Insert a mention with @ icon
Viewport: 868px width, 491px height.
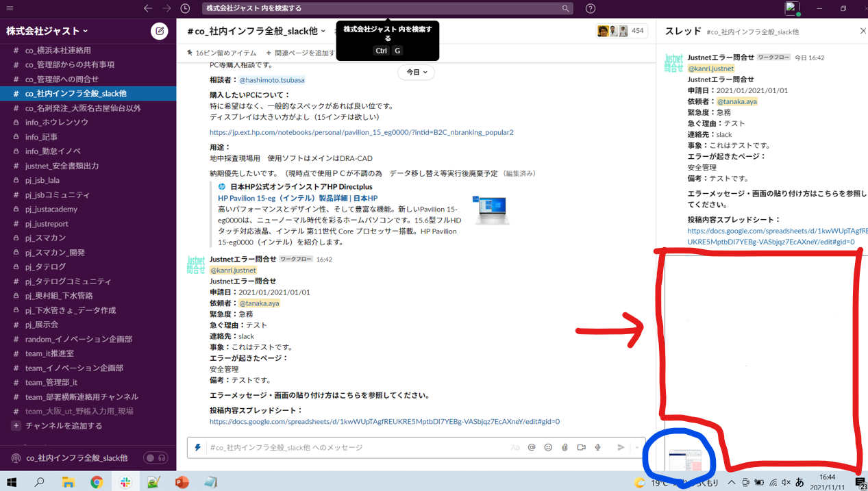pyautogui.click(x=532, y=447)
